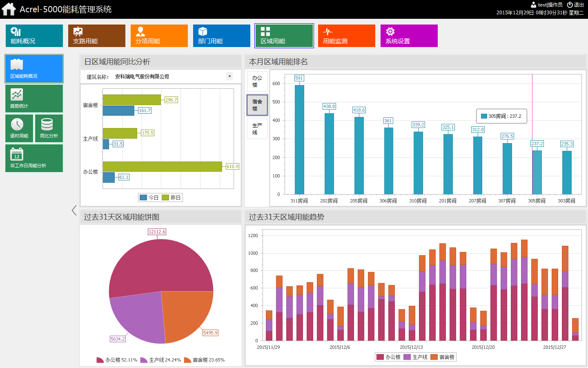588x368 pixels.
Task: Open 非工作日用能分析 calendar tile
Action: tap(34, 158)
